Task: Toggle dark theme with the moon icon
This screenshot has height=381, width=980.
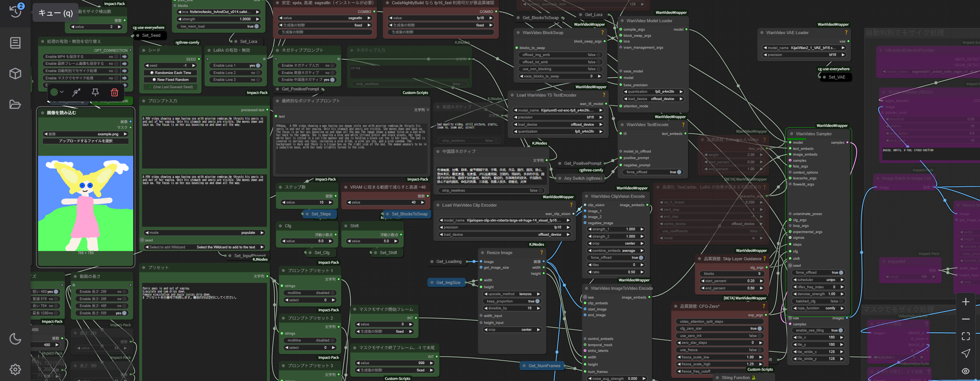Action: [x=15, y=339]
